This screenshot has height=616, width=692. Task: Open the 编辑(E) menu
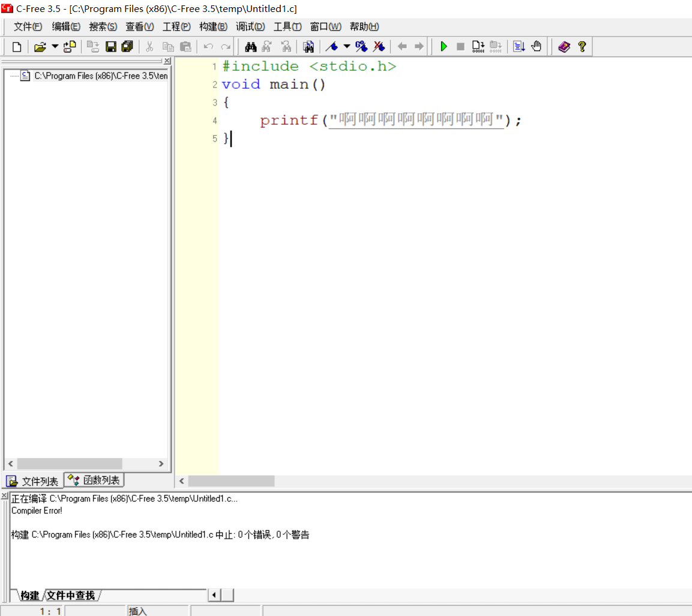coord(66,27)
